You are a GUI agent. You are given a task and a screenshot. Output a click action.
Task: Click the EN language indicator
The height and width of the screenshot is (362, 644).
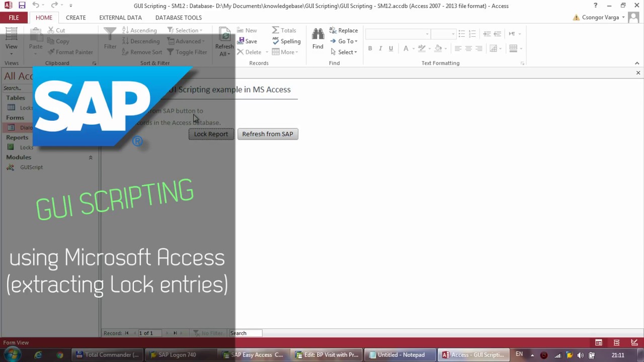click(519, 354)
